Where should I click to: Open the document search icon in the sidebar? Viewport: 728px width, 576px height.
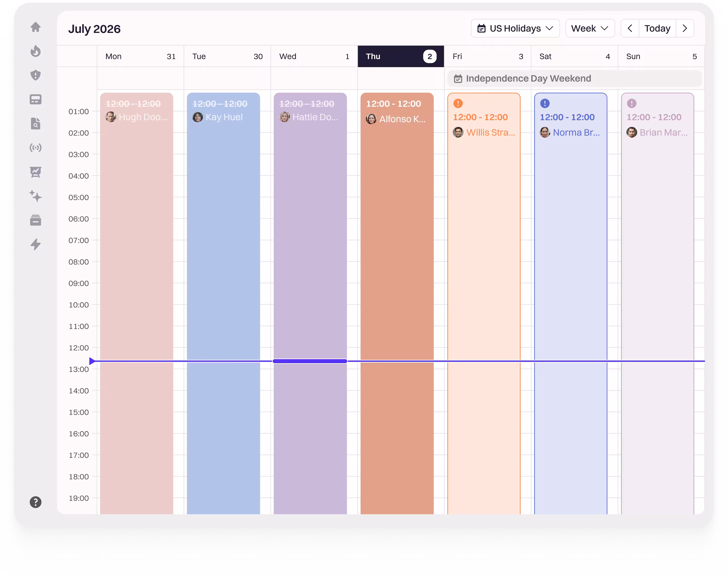(x=35, y=124)
